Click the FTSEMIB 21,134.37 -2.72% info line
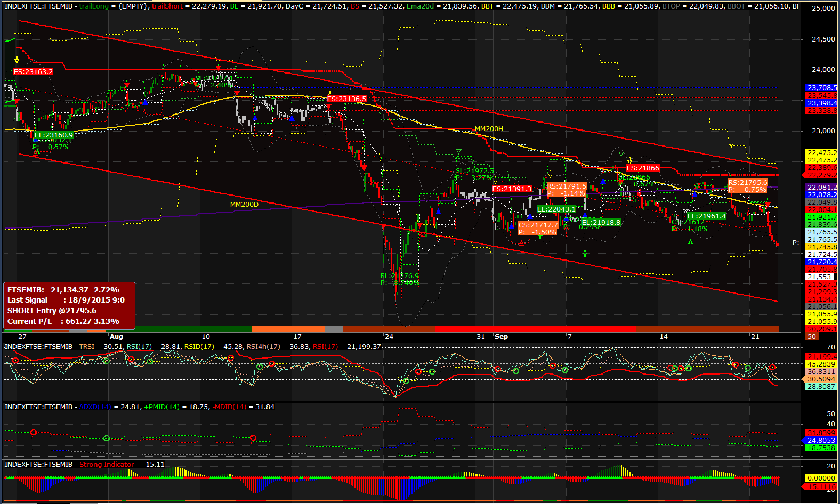840x504 pixels. pyautogui.click(x=63, y=290)
